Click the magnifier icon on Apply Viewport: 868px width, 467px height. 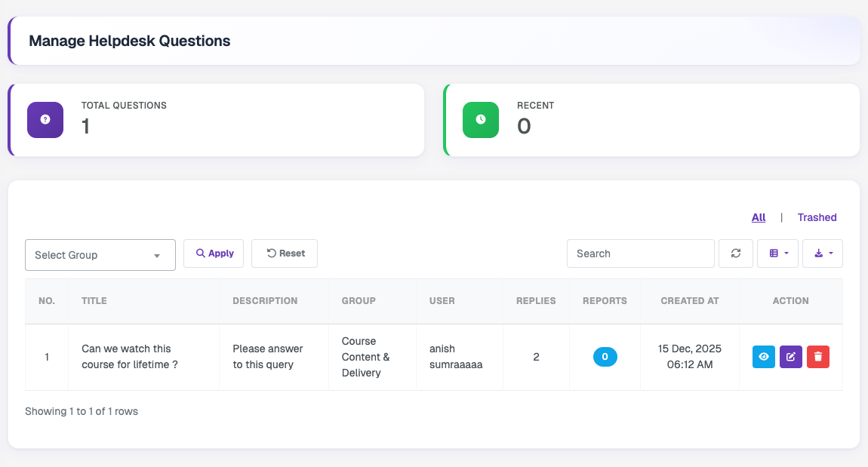[x=200, y=253]
